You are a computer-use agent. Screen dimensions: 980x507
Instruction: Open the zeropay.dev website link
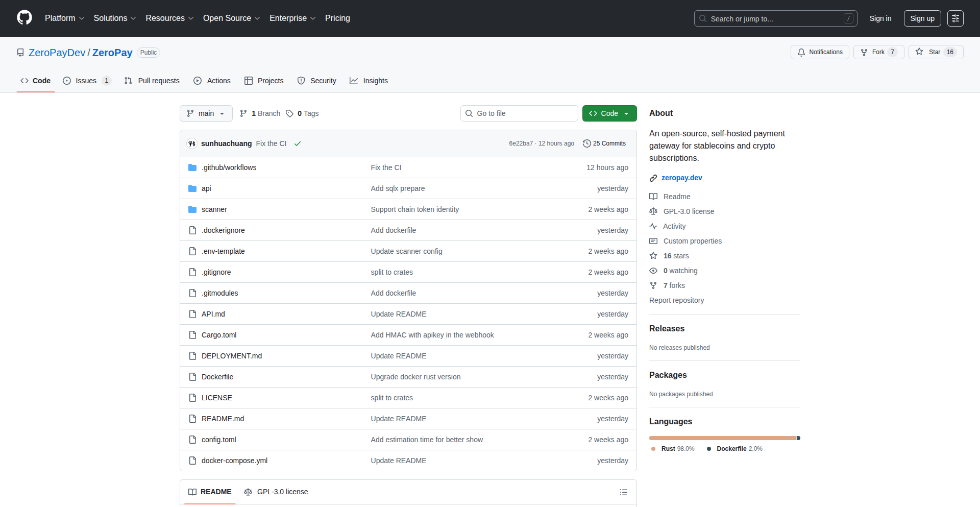click(x=682, y=178)
